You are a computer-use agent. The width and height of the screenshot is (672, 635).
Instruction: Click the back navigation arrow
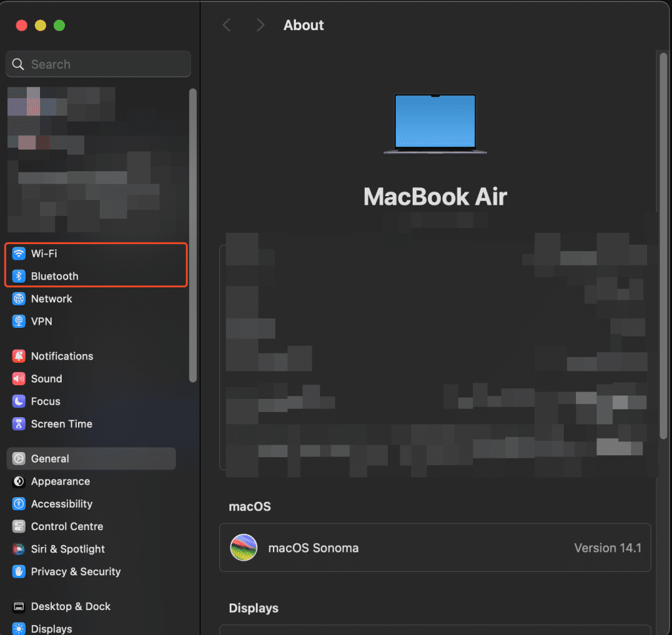(x=227, y=26)
